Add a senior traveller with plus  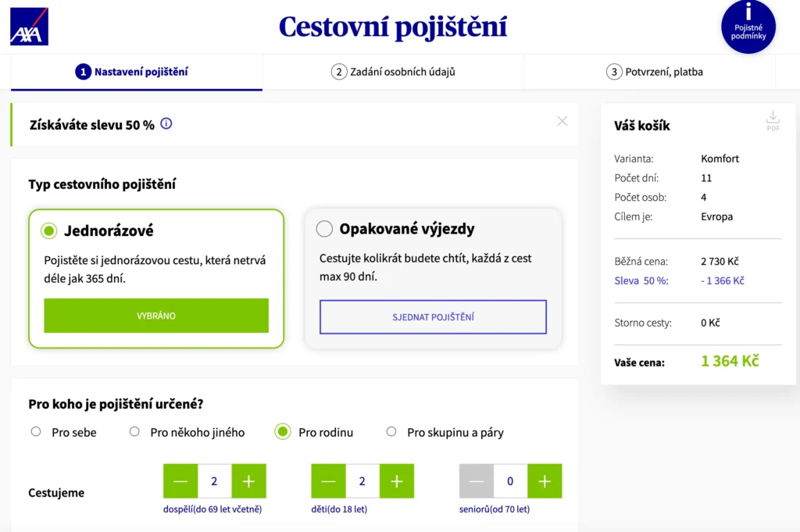click(x=545, y=481)
